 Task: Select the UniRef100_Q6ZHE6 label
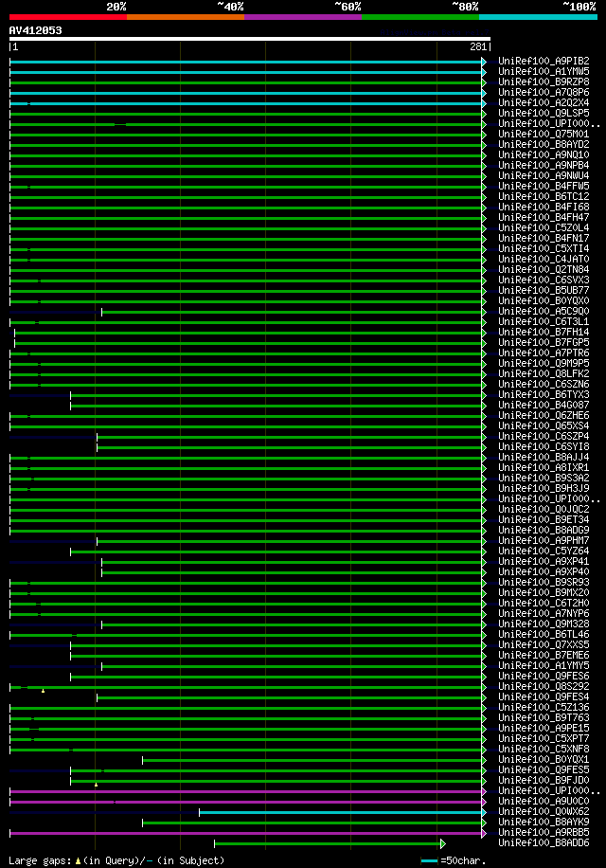(x=544, y=415)
